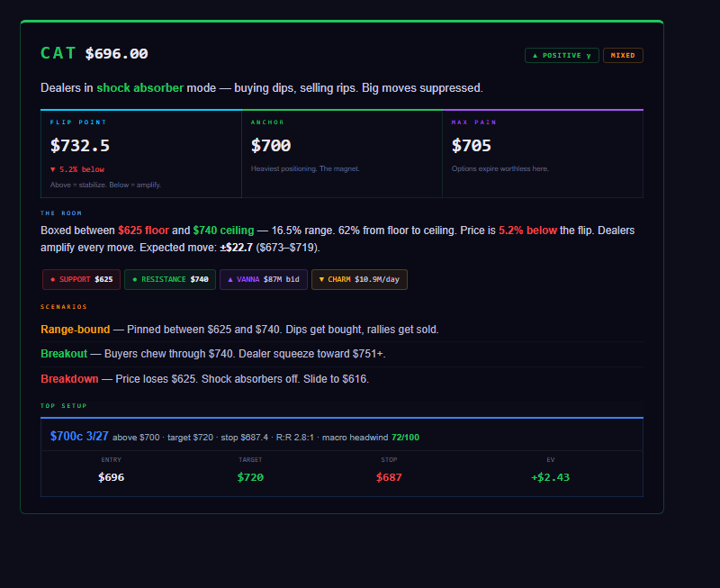Click 'Above = stabilize. Below = amplify.' note
This screenshot has height=588, width=720.
[x=105, y=185]
